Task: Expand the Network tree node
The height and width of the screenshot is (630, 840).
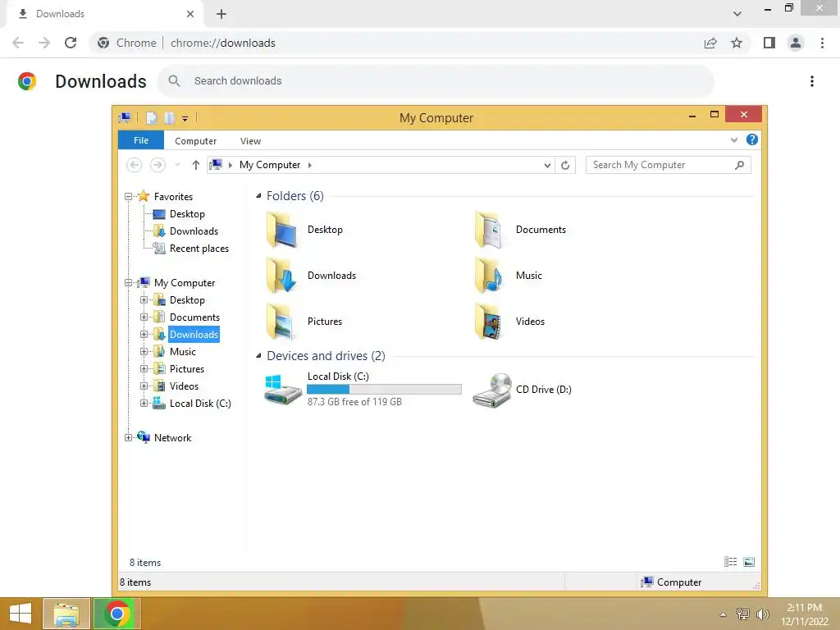Action: pyautogui.click(x=129, y=438)
